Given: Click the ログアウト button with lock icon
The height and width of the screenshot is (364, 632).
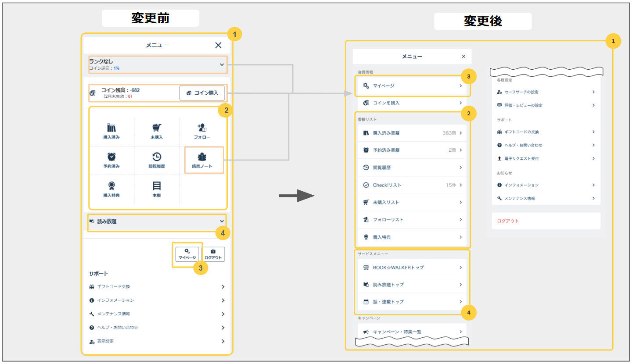Looking at the screenshot, I should click(214, 254).
